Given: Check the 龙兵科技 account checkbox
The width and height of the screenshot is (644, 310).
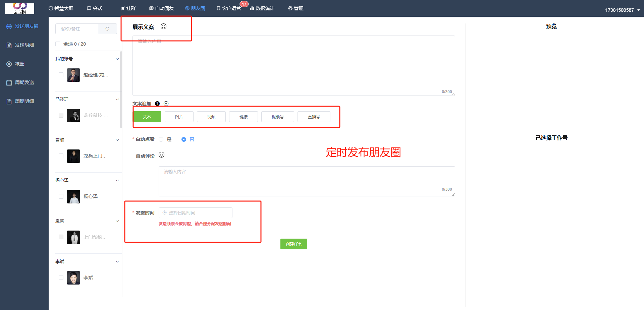Looking at the screenshot, I should click(x=61, y=115).
